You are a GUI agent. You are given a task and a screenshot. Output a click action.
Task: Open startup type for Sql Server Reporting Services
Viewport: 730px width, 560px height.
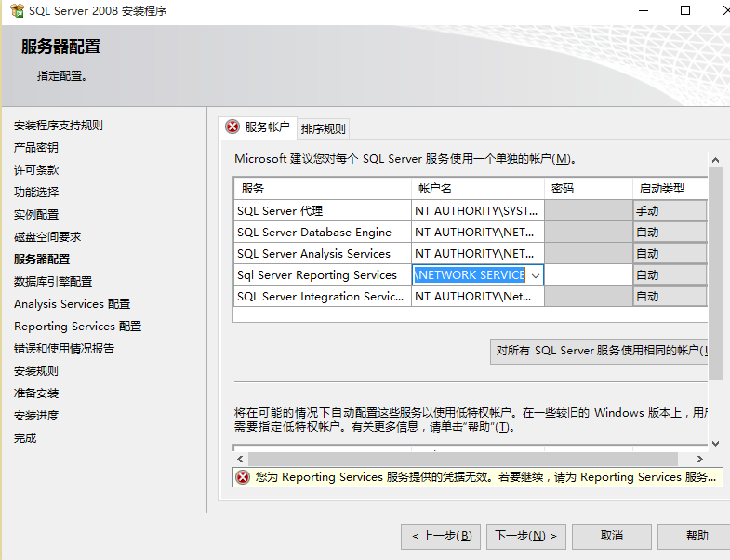(670, 274)
